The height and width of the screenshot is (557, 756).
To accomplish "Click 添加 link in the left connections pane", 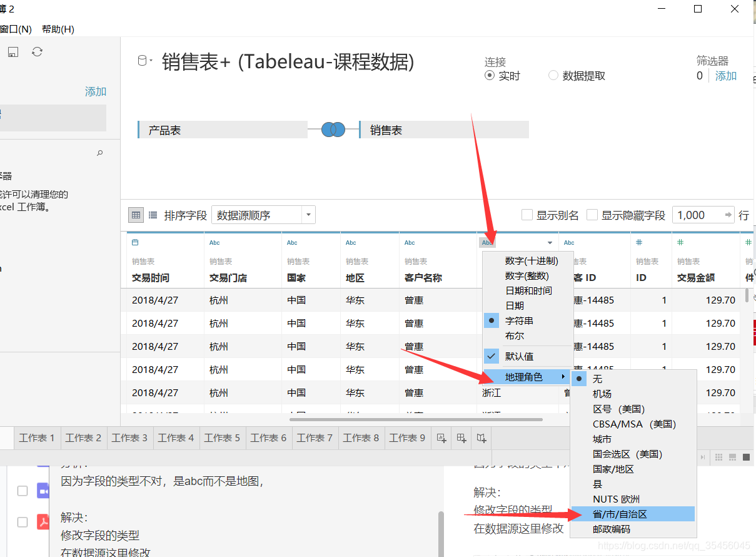I will (x=96, y=91).
